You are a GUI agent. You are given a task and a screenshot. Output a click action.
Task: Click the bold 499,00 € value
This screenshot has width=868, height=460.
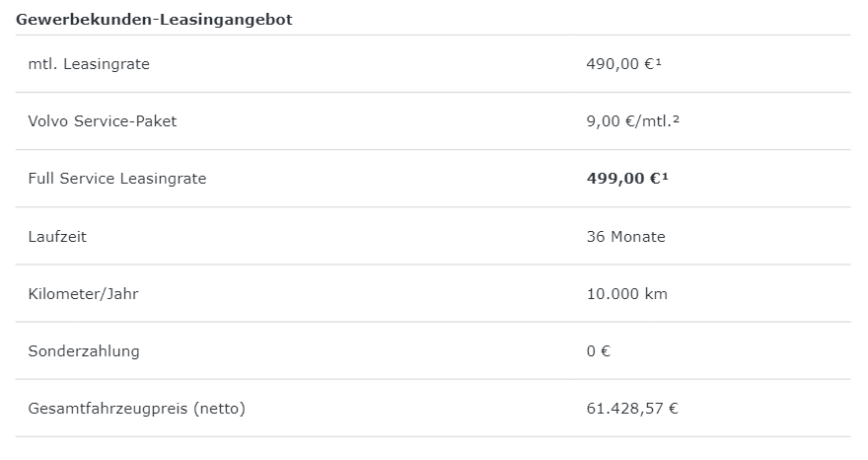pos(623,179)
